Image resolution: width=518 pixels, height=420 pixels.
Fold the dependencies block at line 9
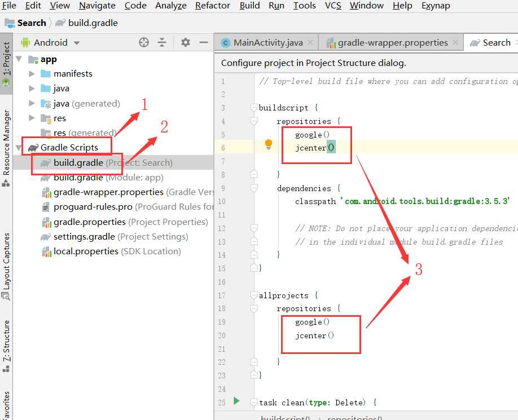(254, 188)
